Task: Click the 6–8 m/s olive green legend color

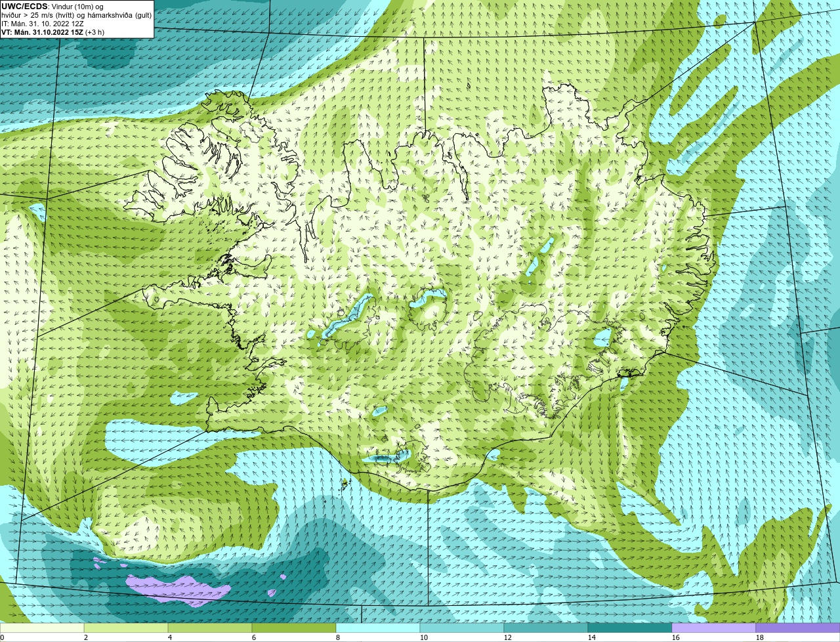Action: [x=294, y=628]
